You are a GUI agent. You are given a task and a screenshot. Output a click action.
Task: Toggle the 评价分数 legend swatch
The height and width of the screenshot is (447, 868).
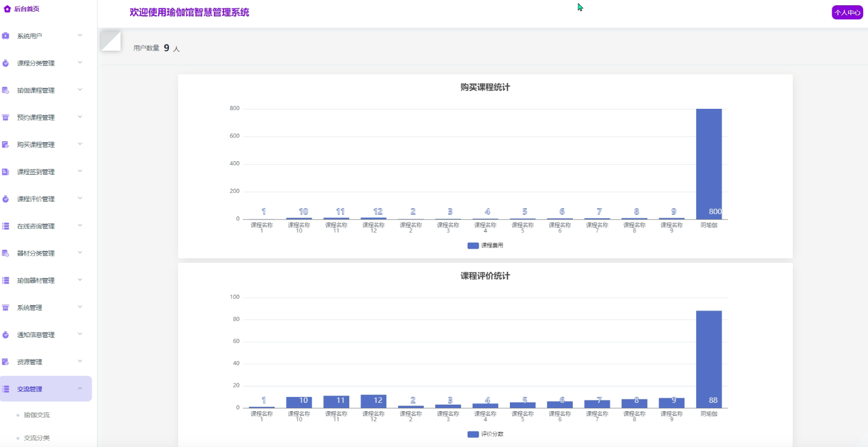click(473, 434)
